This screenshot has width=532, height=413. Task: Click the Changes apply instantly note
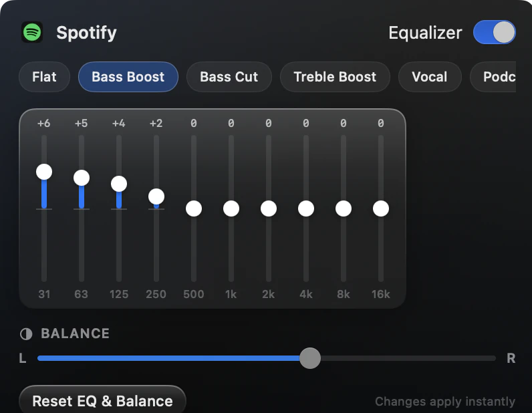click(x=445, y=402)
